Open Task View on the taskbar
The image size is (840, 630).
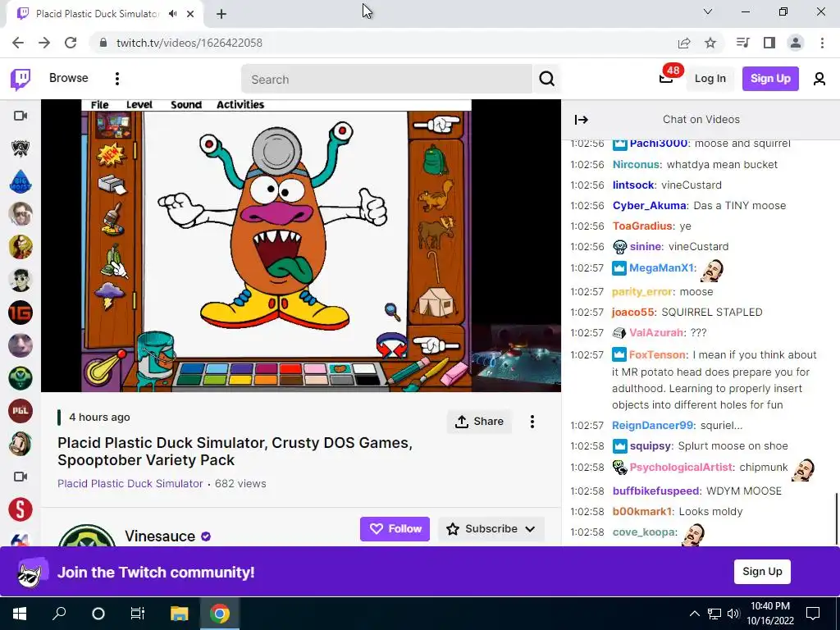click(x=138, y=614)
